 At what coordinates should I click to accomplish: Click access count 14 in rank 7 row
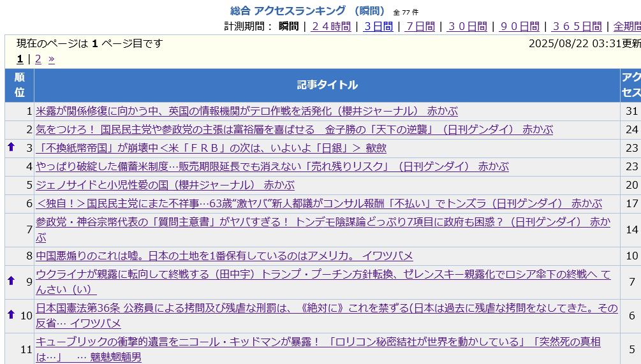click(x=631, y=229)
